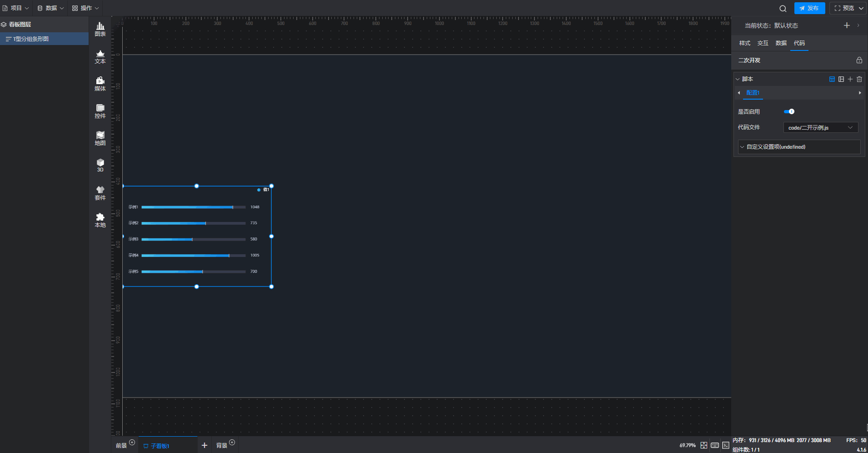
Task: Open the 数据 menu in the top bar
Action: tap(50, 8)
